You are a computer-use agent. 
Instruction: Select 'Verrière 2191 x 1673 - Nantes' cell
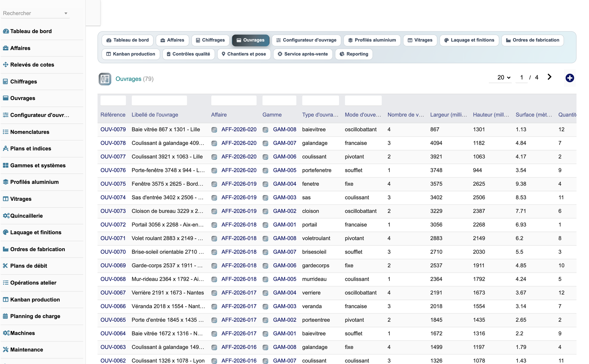[168, 293]
